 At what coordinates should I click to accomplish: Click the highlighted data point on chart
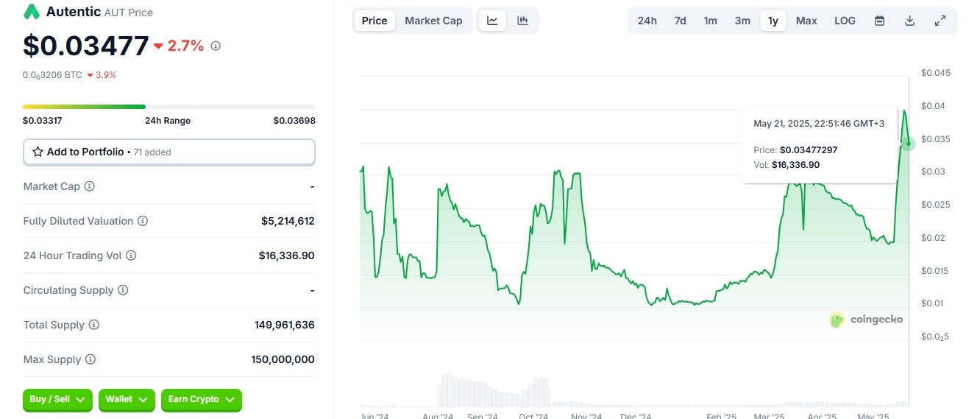click(x=908, y=144)
